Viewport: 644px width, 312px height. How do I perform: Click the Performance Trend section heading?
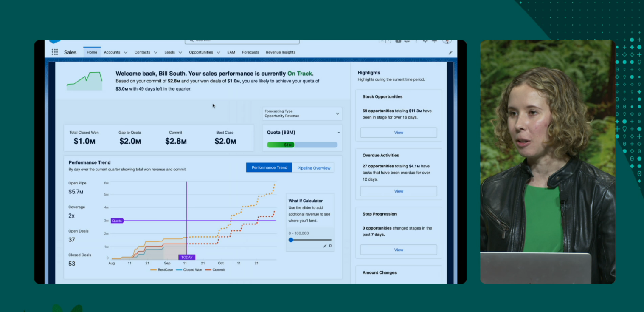(x=90, y=162)
